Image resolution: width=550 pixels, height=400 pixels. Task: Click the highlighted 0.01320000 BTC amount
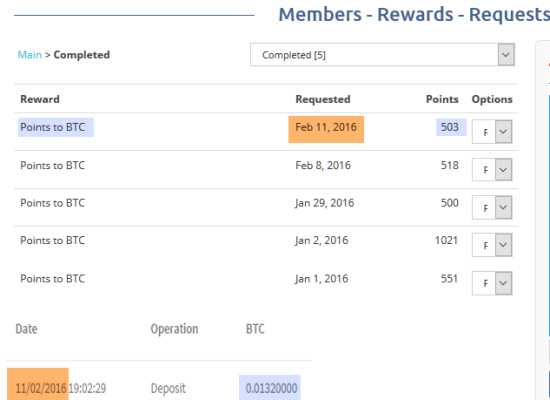coord(270,388)
